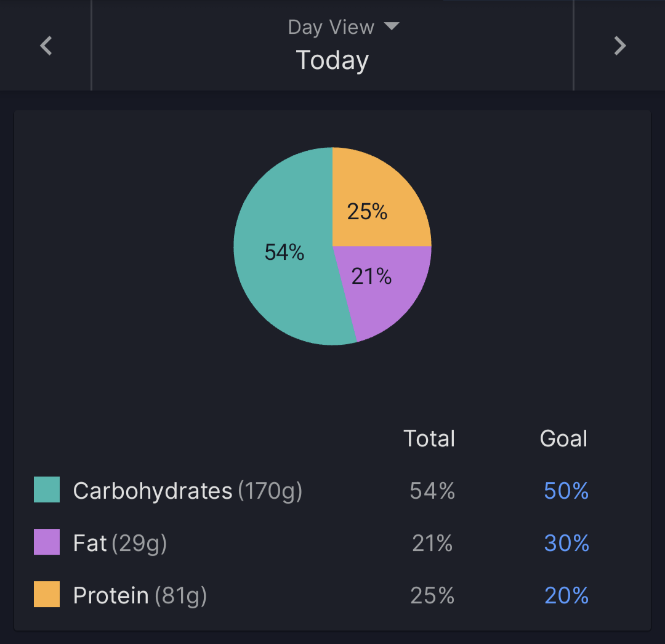Image resolution: width=665 pixels, height=644 pixels.
Task: Go to the previous day arrow
Action: [x=46, y=46]
